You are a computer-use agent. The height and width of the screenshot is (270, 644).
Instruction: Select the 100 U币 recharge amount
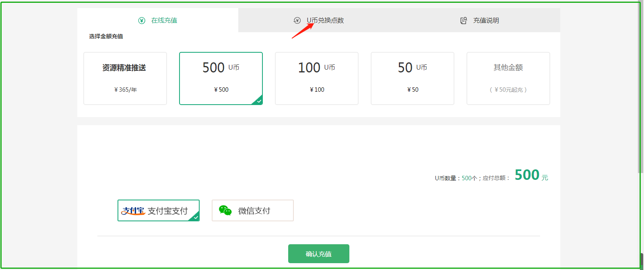(317, 78)
